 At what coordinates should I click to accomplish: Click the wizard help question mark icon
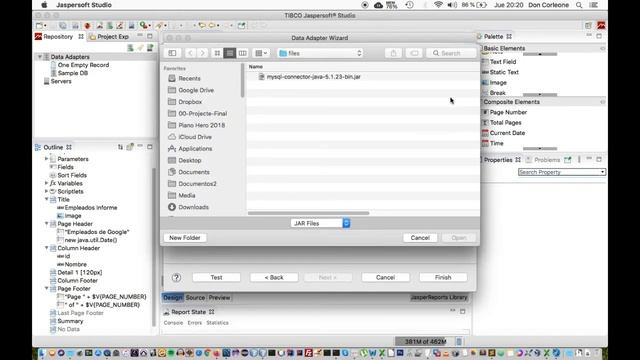point(176,278)
